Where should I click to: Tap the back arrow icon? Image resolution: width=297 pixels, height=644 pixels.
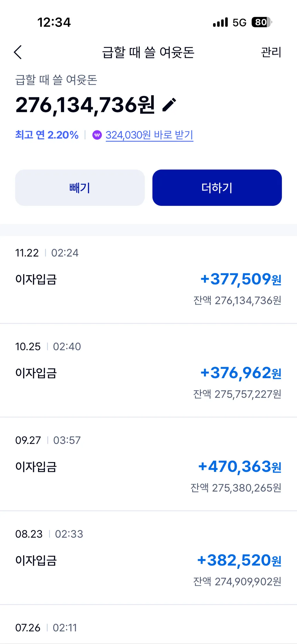click(18, 52)
